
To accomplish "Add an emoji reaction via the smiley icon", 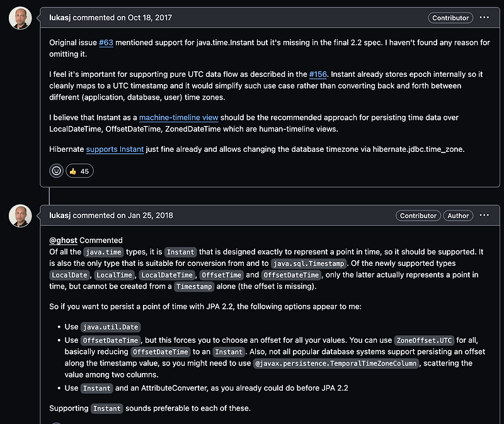I will (57, 171).
